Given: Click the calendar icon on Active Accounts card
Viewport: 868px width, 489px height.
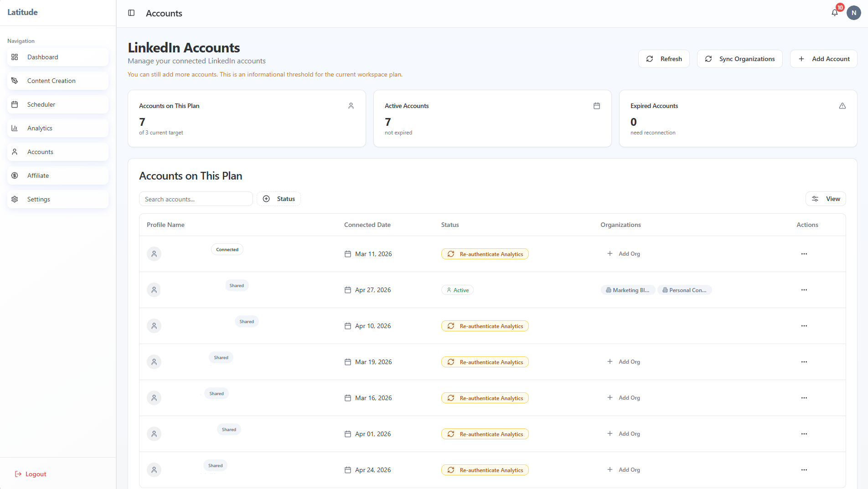Looking at the screenshot, I should tap(597, 105).
